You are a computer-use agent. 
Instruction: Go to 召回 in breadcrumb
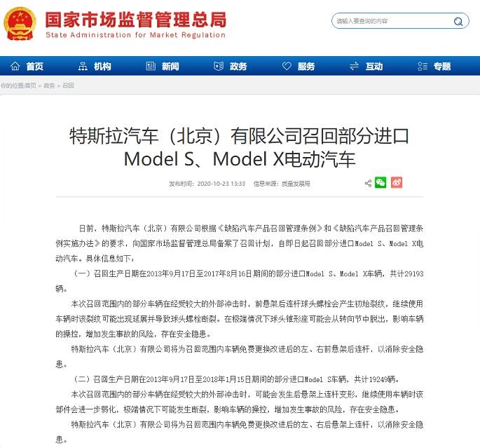pos(68,86)
